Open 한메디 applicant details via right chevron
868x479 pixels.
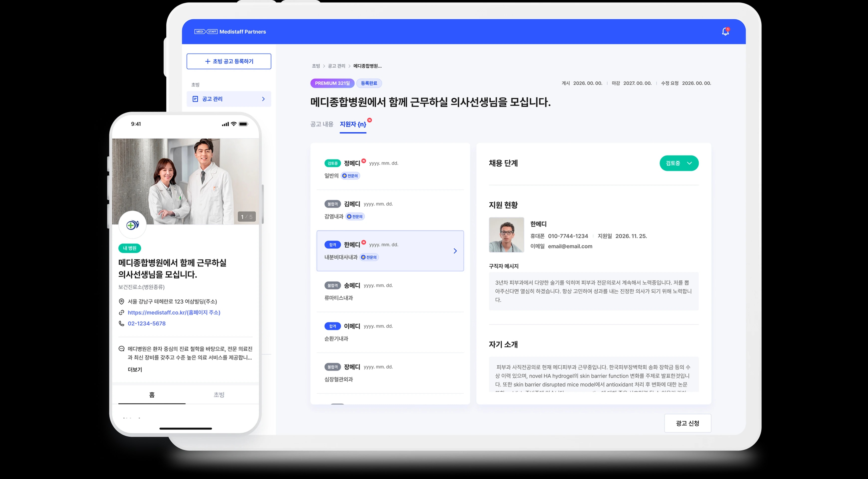pyautogui.click(x=455, y=251)
